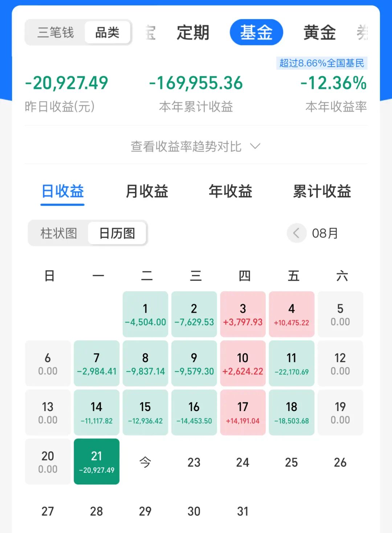
Task: Select day 17 with +14,191.04
Action: pyautogui.click(x=243, y=412)
